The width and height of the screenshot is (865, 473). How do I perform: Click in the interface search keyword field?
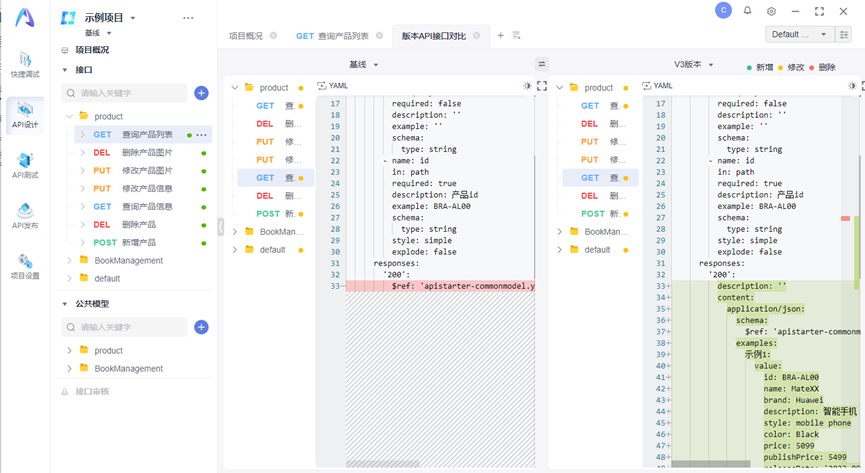click(x=124, y=93)
